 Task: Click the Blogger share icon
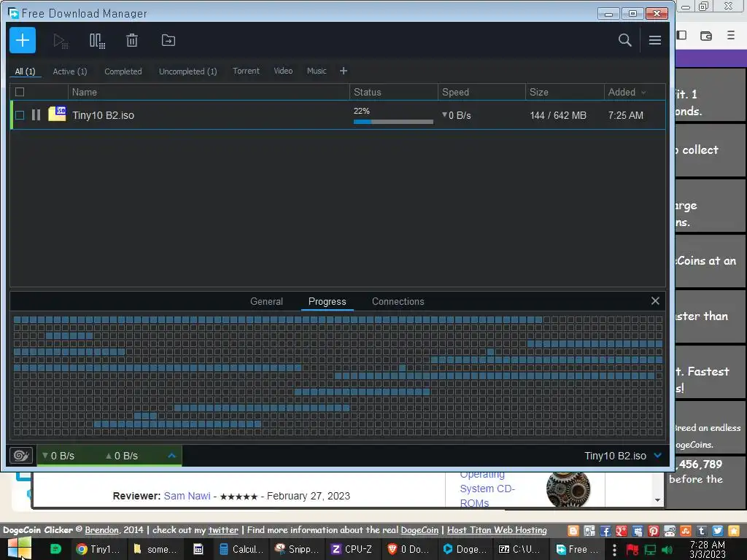tap(573, 531)
